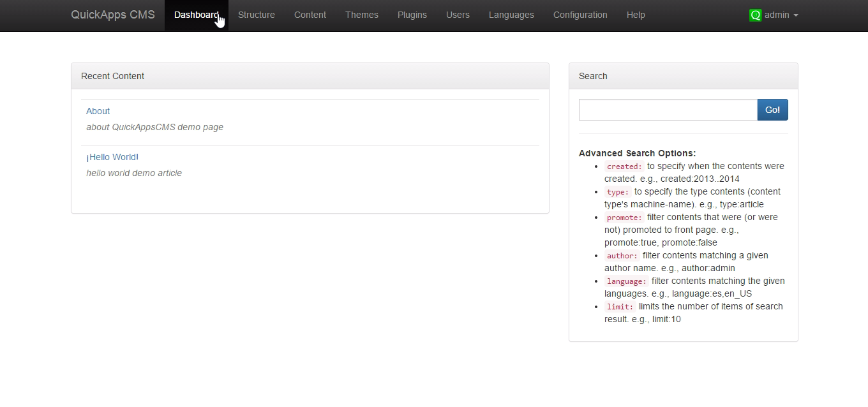This screenshot has width=868, height=407.
Task: Click the Search panel header
Action: (x=683, y=76)
